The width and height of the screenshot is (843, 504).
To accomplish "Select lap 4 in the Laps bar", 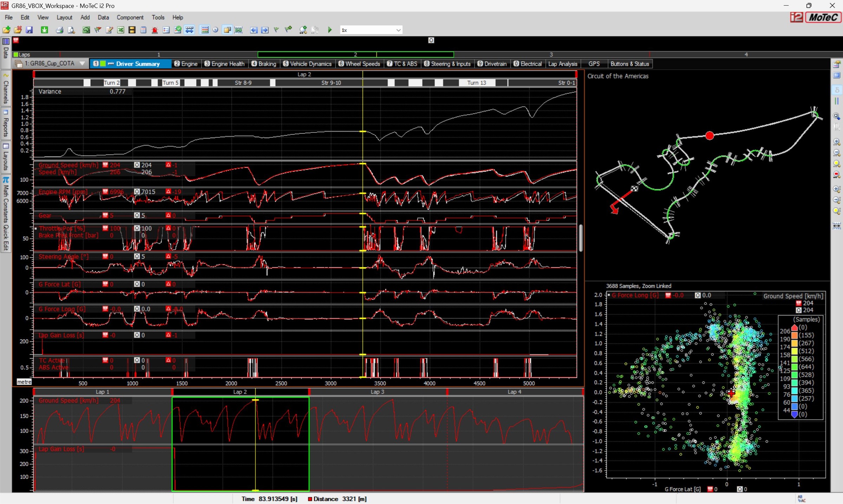I will click(746, 54).
